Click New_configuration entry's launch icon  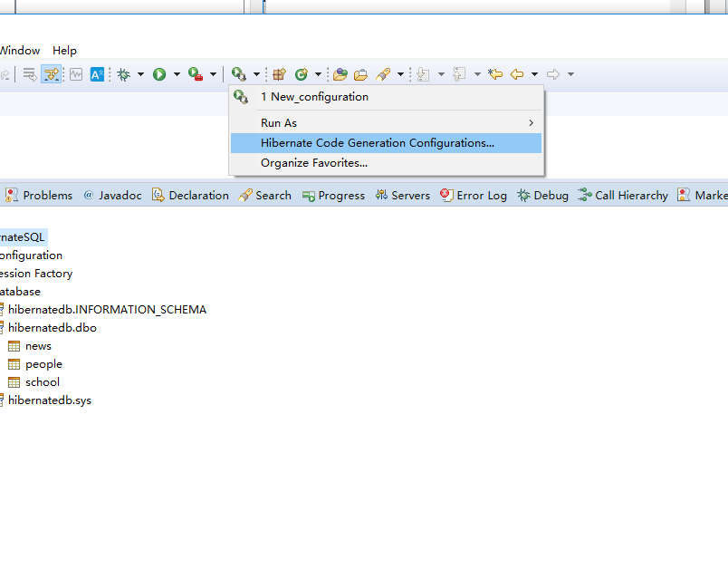(x=241, y=97)
